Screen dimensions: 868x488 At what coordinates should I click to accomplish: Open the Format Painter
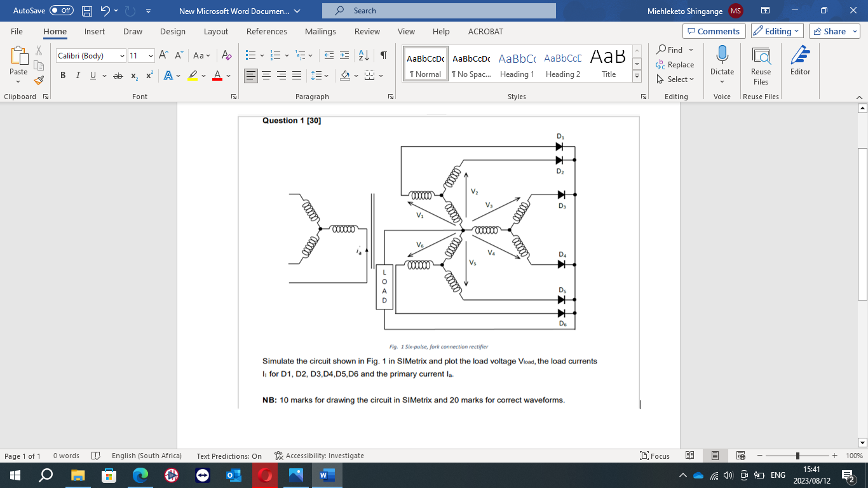click(x=37, y=80)
